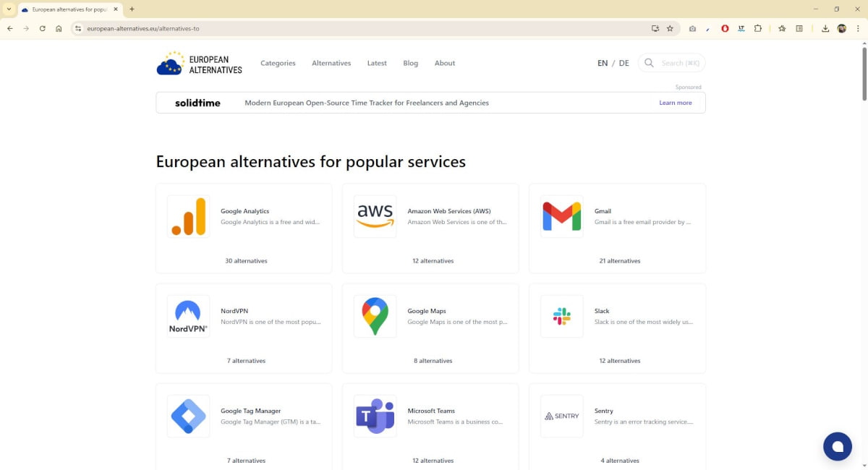Expand the tab search dropdown arrow
Image resolution: width=868 pixels, height=470 pixels.
click(x=9, y=9)
